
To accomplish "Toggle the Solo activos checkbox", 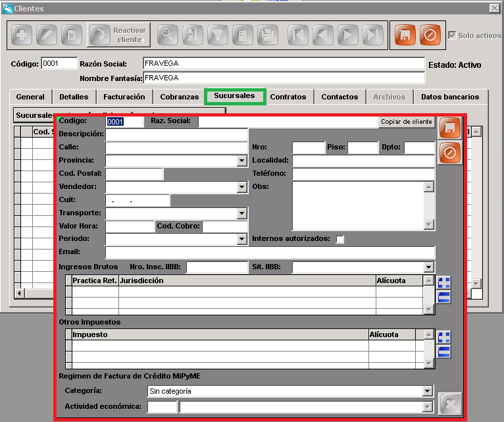I will tap(452, 35).
